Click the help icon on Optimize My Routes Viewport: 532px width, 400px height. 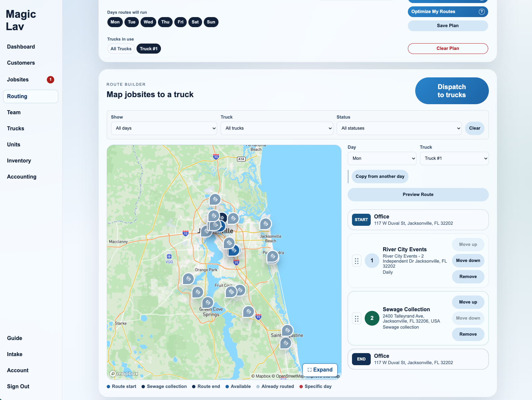point(481,12)
